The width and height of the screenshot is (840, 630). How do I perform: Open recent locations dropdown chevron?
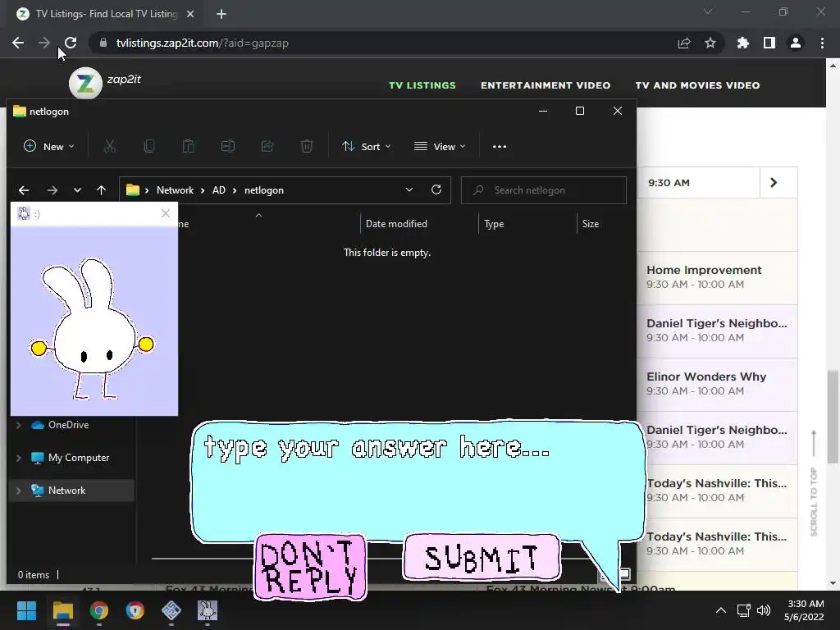coord(77,190)
